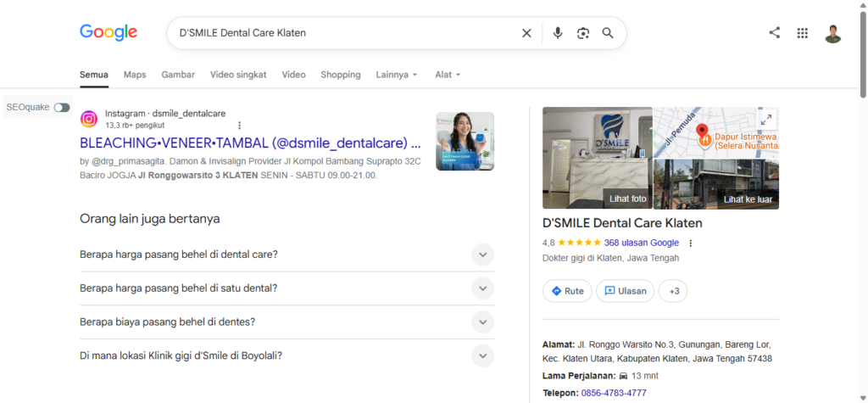Click the phone number 0856-4783-4777
The height and width of the screenshot is (403, 868).
(x=614, y=393)
